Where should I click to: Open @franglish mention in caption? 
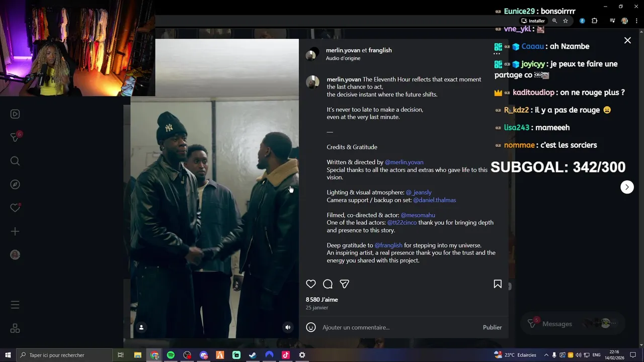pyautogui.click(x=388, y=245)
